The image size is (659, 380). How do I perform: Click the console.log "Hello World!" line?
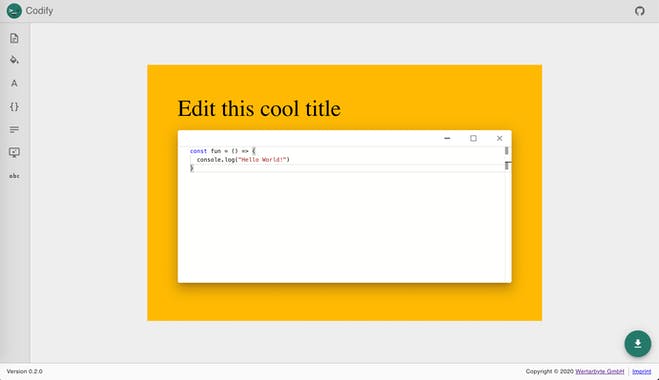243,160
